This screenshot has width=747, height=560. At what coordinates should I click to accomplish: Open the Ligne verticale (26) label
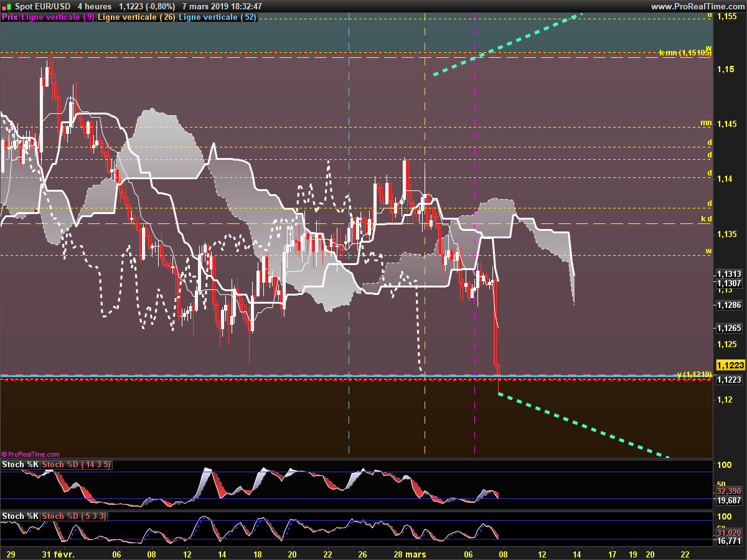point(136,17)
